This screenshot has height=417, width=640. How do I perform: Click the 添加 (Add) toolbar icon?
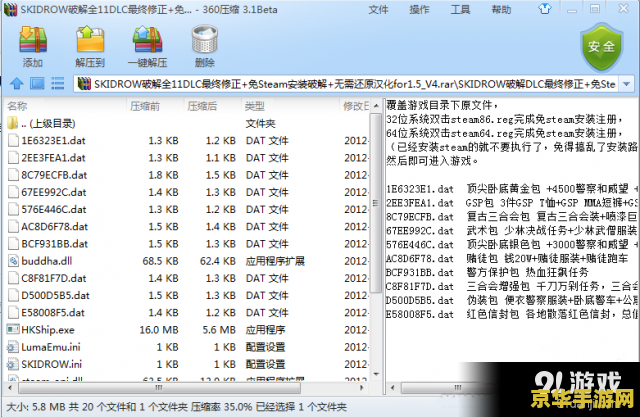tap(33, 40)
